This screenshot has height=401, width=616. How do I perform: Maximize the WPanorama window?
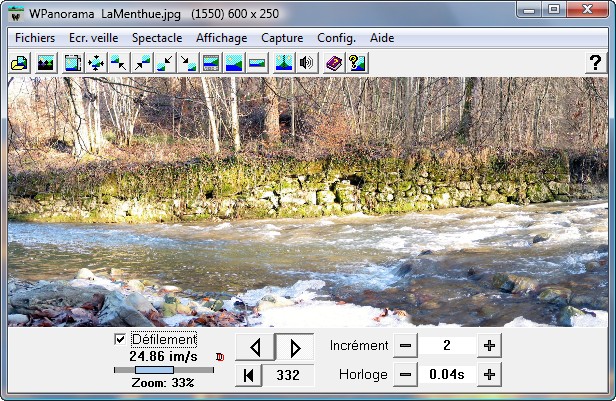click(554, 9)
